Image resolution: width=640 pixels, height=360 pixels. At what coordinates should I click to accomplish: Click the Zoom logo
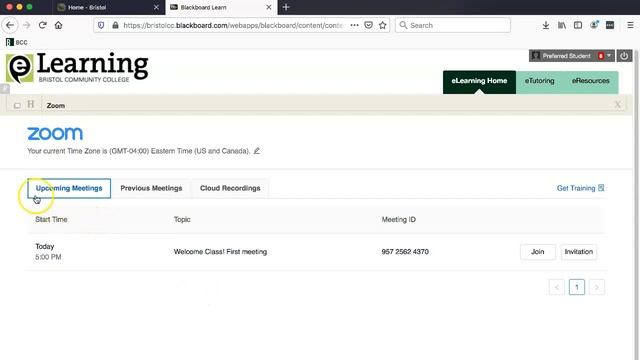[55, 133]
